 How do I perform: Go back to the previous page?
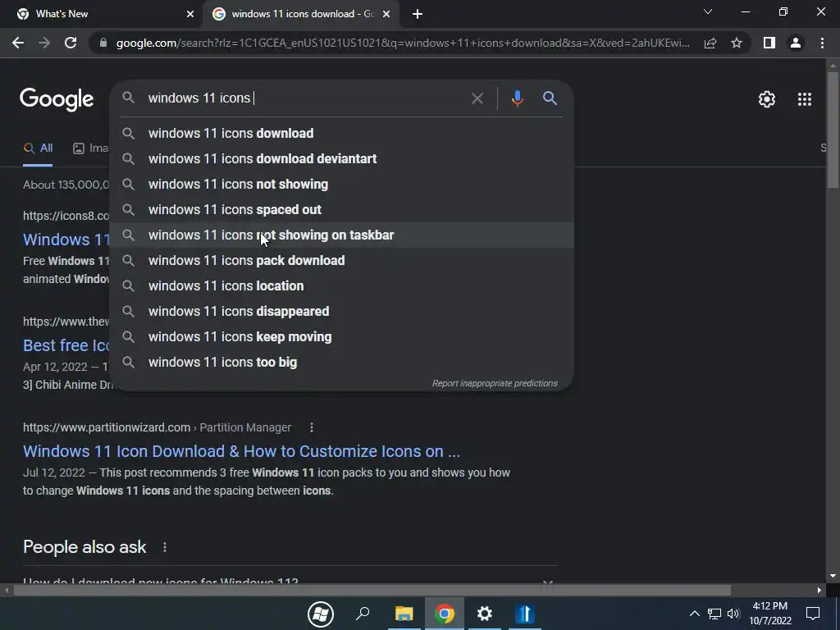coord(18,43)
